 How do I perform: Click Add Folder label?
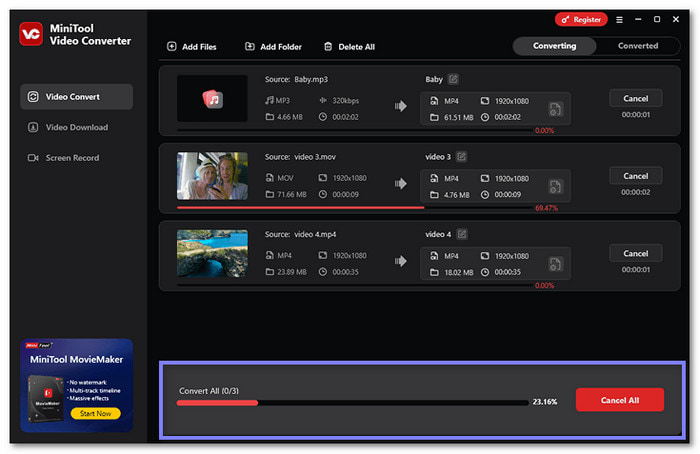(x=281, y=47)
